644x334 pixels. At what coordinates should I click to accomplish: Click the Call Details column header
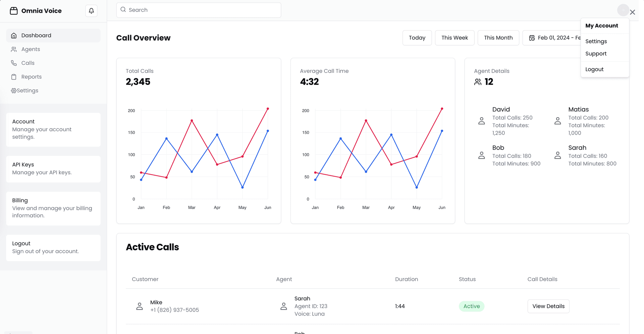click(x=542, y=279)
